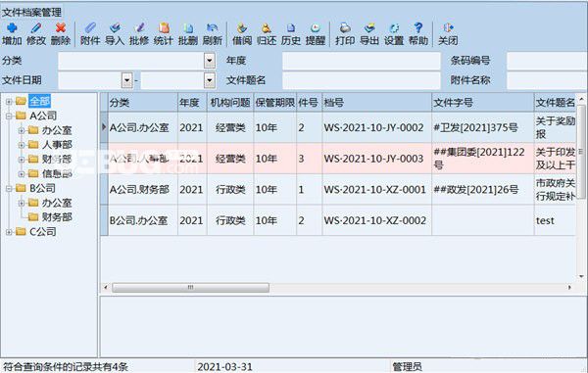This screenshot has height=373, width=588.
Task: Collapse the A公司 tree node
Action: (x=9, y=117)
